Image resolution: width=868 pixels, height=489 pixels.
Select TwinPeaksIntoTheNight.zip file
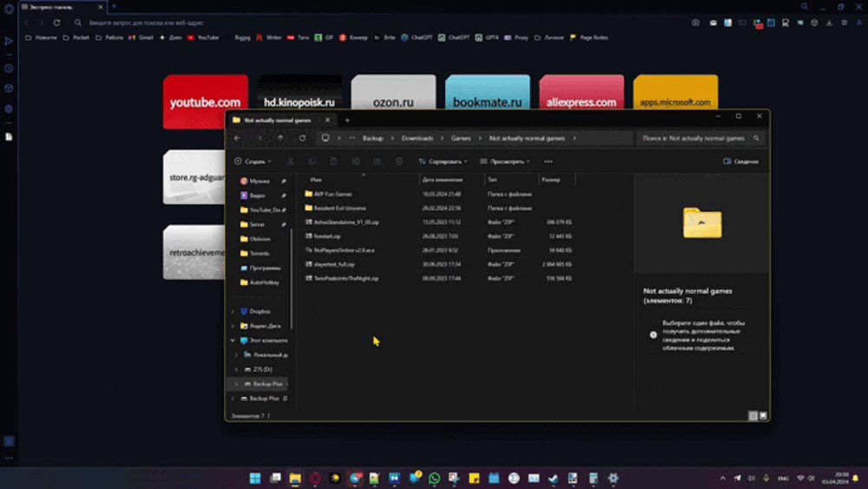[x=341, y=279]
